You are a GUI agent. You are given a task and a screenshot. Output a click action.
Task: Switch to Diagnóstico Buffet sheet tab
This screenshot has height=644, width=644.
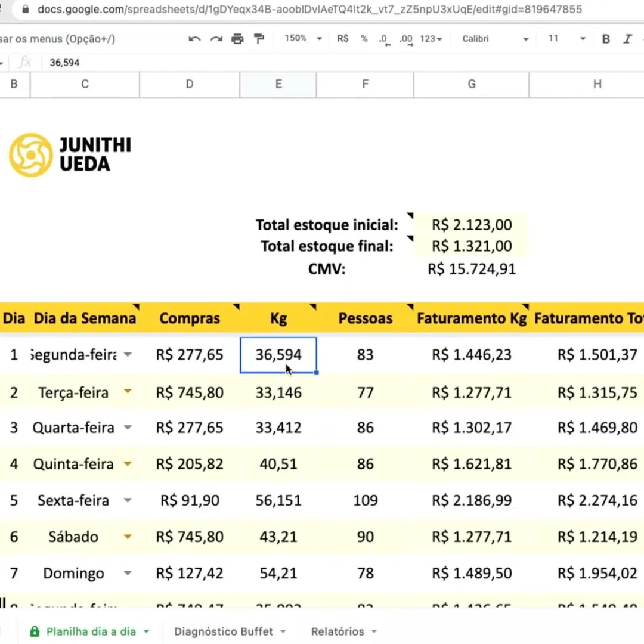click(224, 631)
